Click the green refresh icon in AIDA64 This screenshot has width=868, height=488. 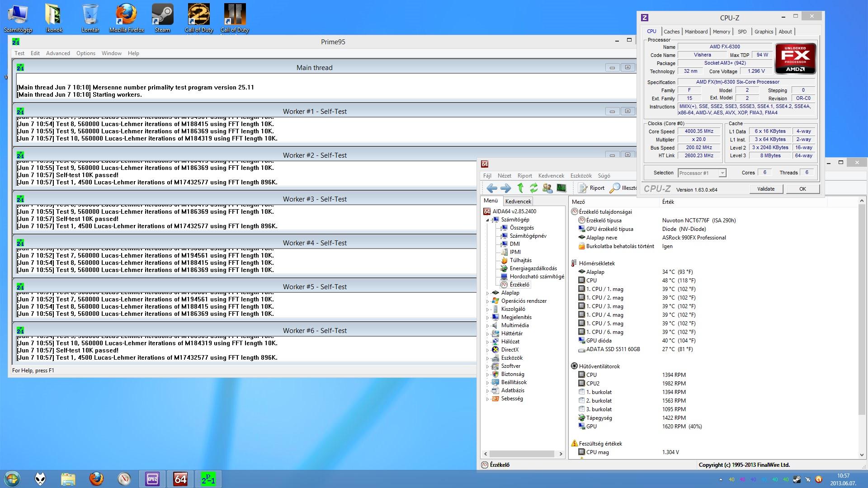[534, 188]
